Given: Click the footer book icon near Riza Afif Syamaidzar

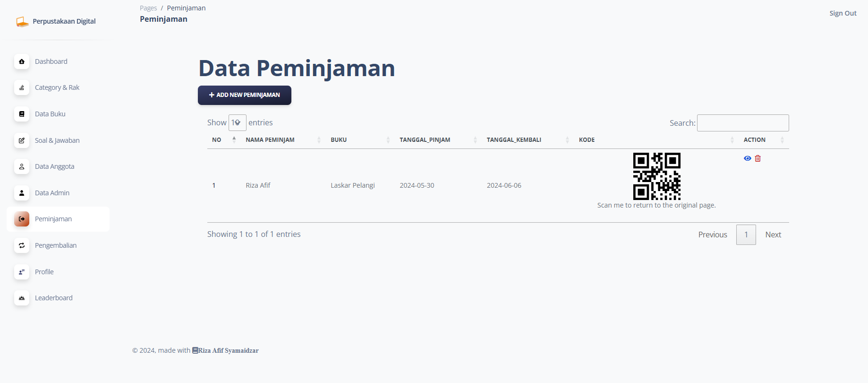Looking at the screenshot, I should 195,350.
